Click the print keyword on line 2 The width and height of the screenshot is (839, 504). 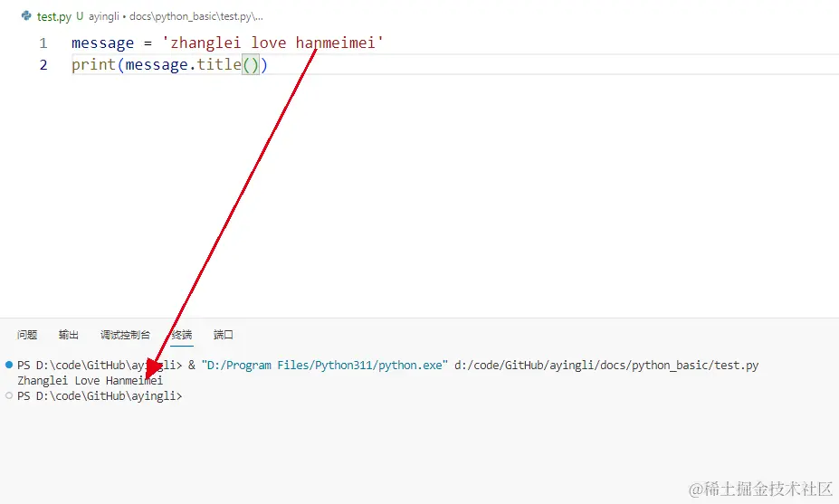point(93,65)
